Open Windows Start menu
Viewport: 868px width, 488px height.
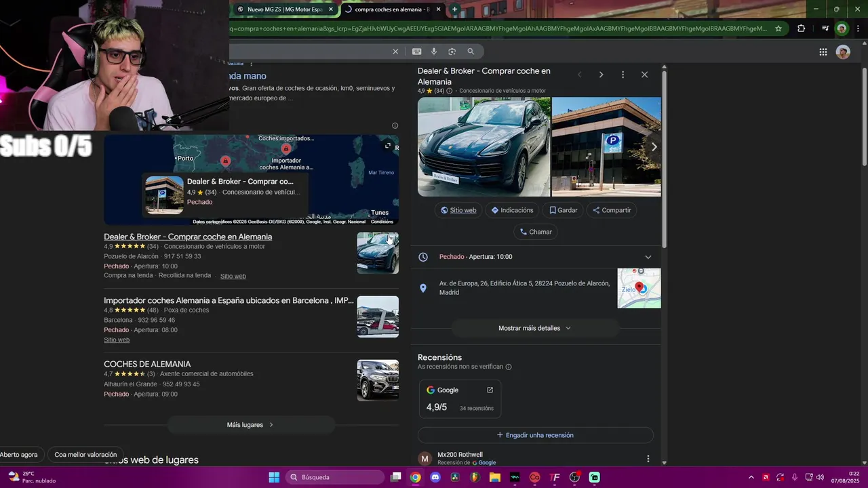[274, 477]
